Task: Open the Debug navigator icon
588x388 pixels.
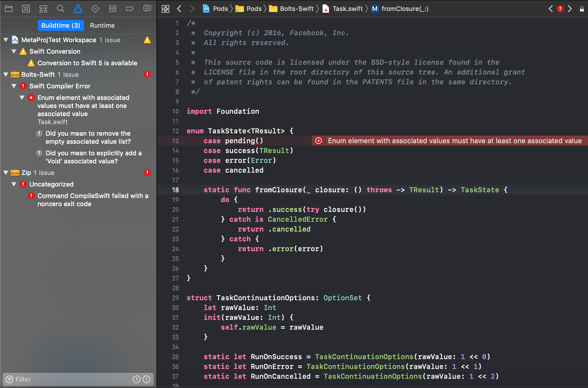Action: [x=112, y=9]
